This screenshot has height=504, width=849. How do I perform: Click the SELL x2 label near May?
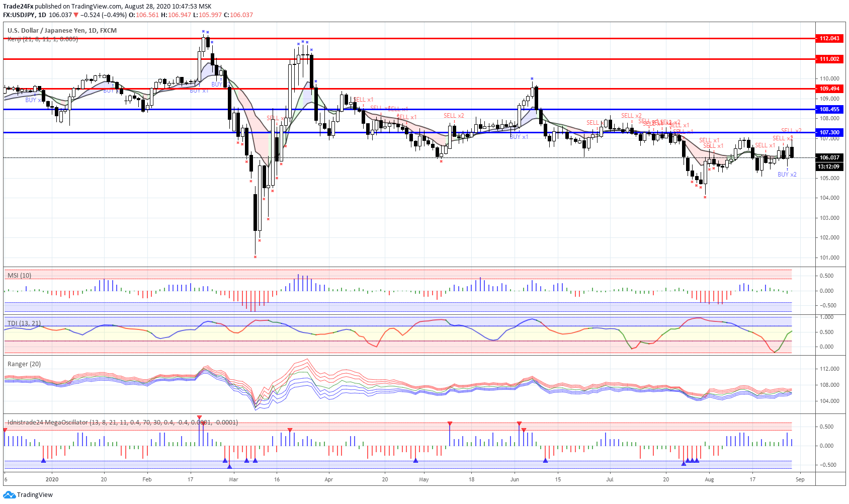pyautogui.click(x=454, y=116)
